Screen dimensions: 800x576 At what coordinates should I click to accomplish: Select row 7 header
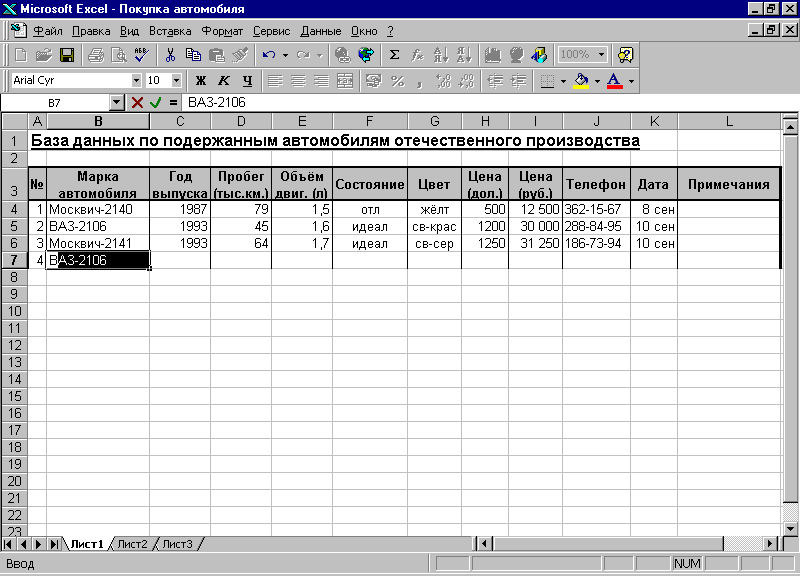click(14, 260)
